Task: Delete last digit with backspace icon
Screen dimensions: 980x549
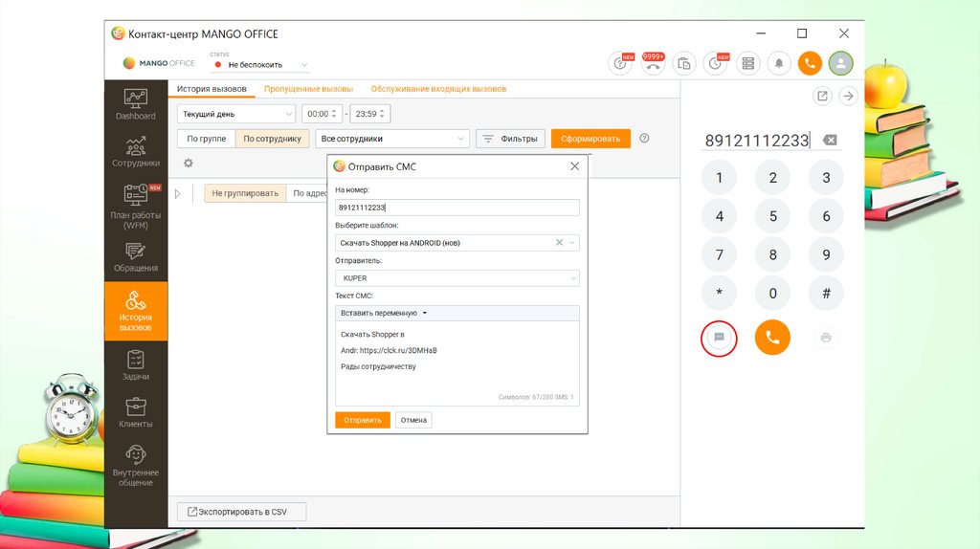Action: [x=830, y=140]
